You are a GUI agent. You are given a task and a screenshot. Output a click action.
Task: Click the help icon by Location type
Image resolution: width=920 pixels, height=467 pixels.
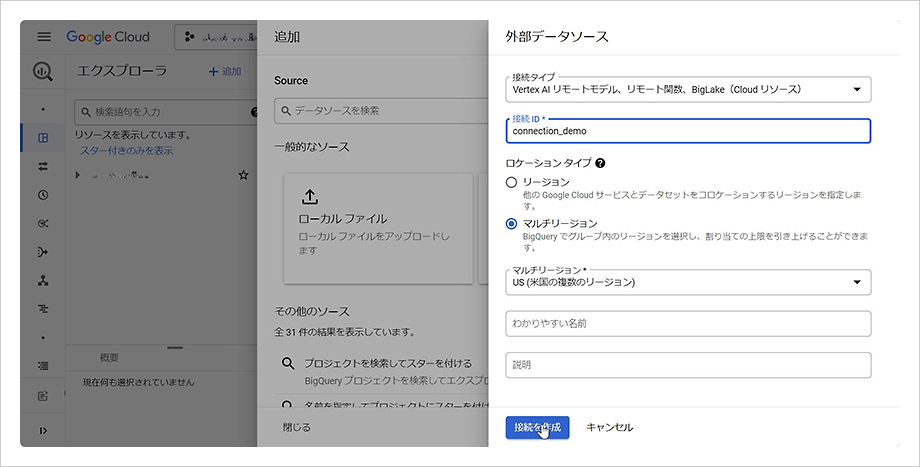pyautogui.click(x=600, y=163)
